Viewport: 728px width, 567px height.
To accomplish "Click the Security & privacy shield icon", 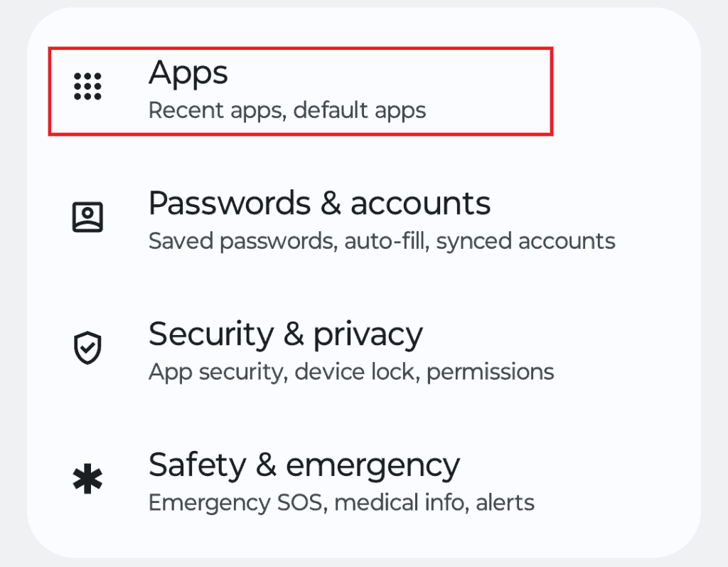I will (x=88, y=346).
